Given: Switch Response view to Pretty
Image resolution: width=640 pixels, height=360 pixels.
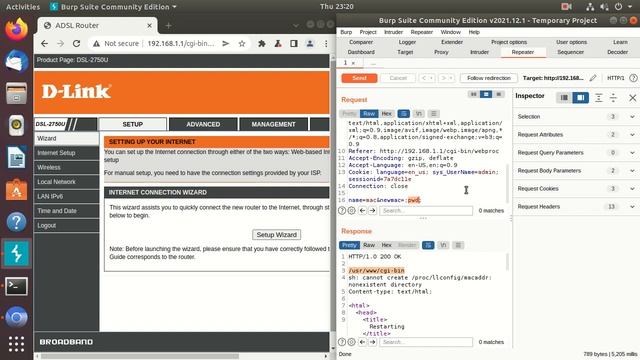Looking at the screenshot, I should click(349, 245).
